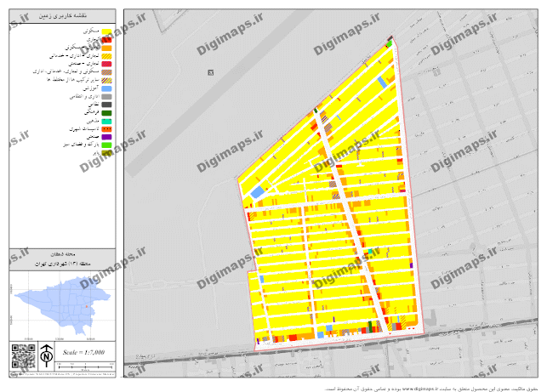The height and width of the screenshot is (392, 547).
Task: Click the neighborhood name text above the inset map
Action: (63, 254)
